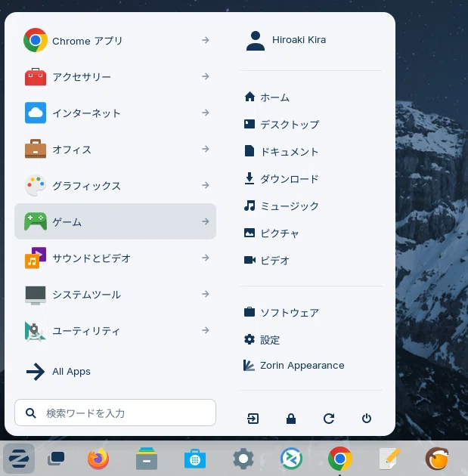This screenshot has height=476, width=468.
Task: Launch Firefox from the taskbar
Action: tap(98, 459)
